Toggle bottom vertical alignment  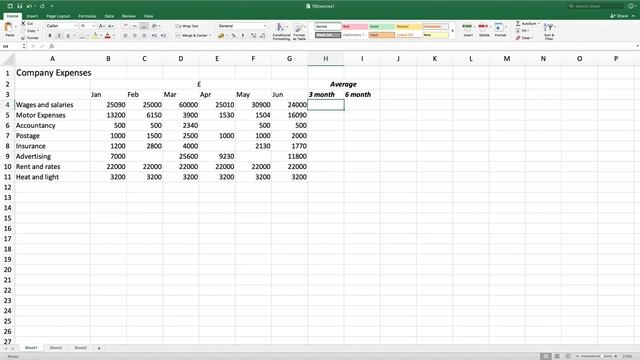(144, 26)
